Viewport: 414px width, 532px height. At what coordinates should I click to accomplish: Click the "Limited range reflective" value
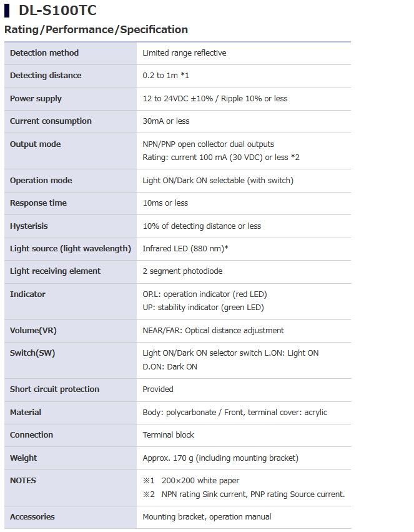pyautogui.click(x=184, y=53)
